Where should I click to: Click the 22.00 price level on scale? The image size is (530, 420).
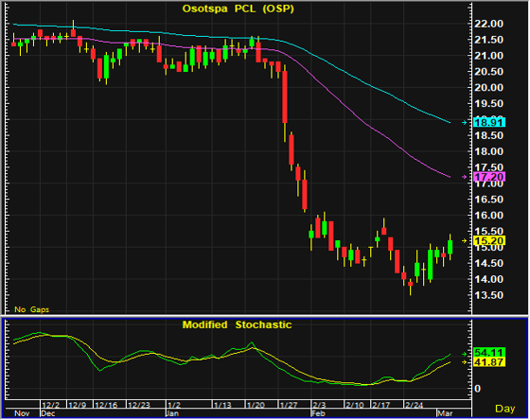pyautogui.click(x=488, y=24)
